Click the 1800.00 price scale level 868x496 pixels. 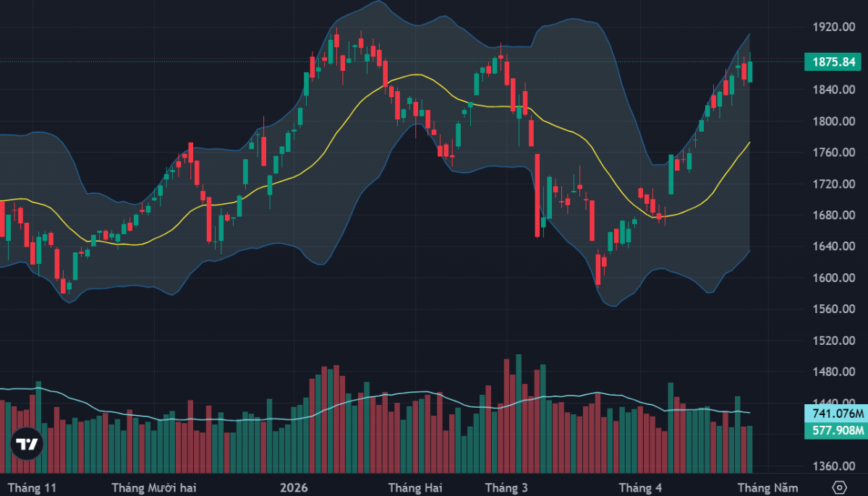point(828,121)
